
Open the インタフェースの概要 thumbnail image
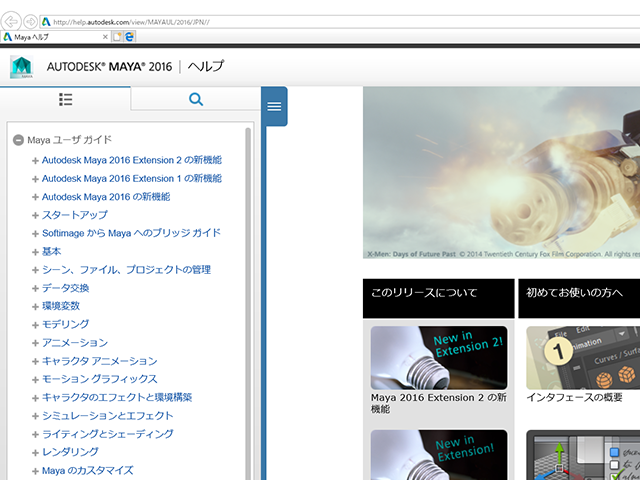[583, 358]
